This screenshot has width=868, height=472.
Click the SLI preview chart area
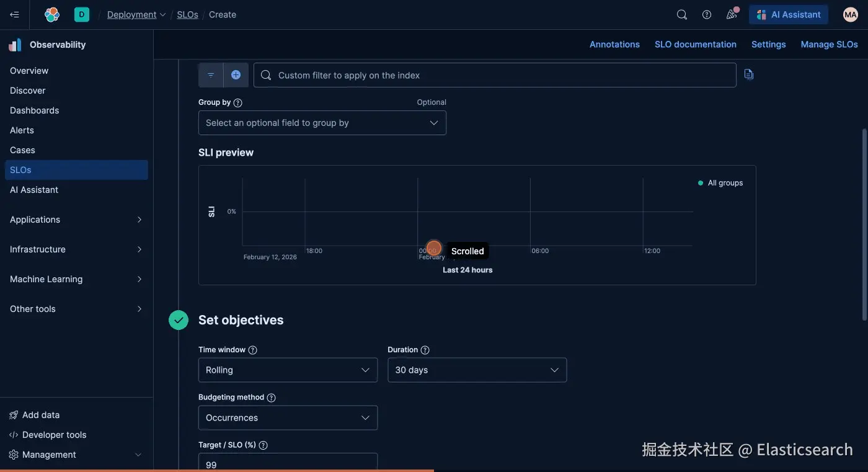point(477,225)
